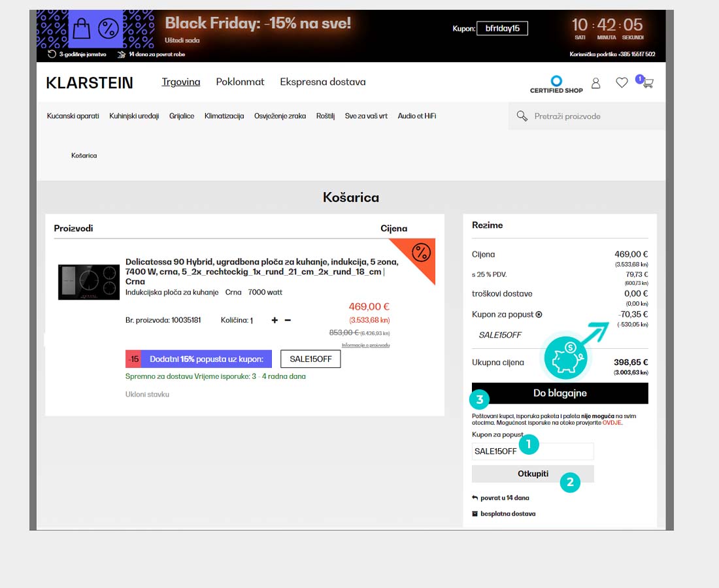Increase quantity with the plus icon
The image size is (719, 588).
coord(275,320)
